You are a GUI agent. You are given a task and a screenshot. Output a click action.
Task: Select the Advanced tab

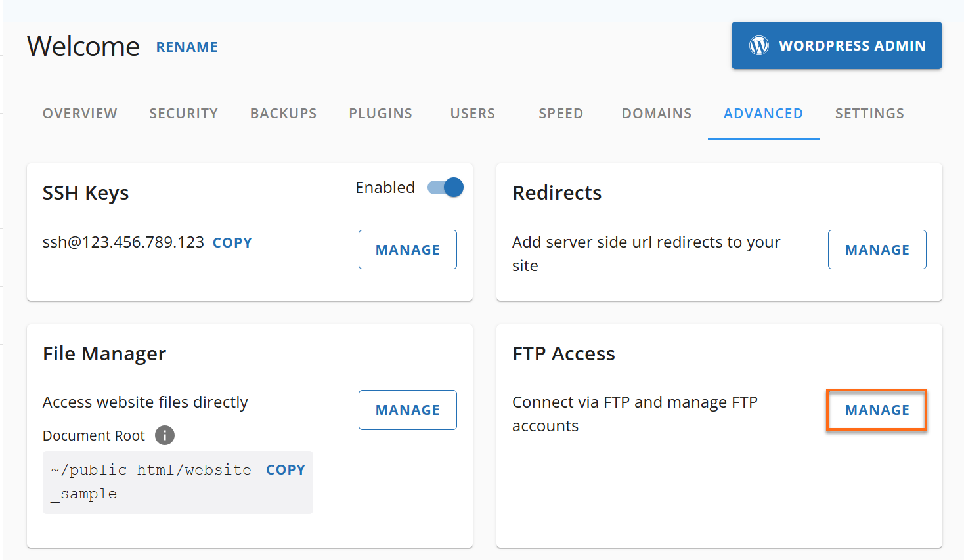(x=764, y=114)
